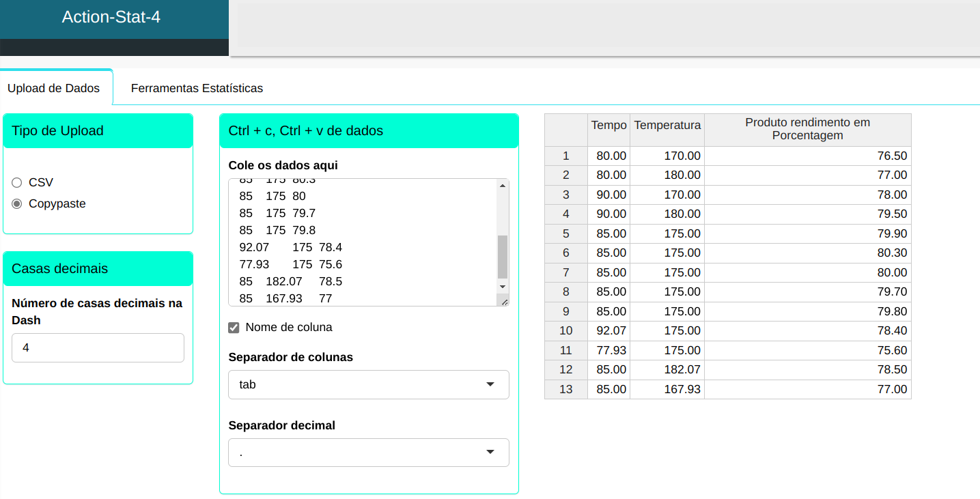Open the Upload de Dados tab
The width and height of the screenshot is (980, 499).
53,88
